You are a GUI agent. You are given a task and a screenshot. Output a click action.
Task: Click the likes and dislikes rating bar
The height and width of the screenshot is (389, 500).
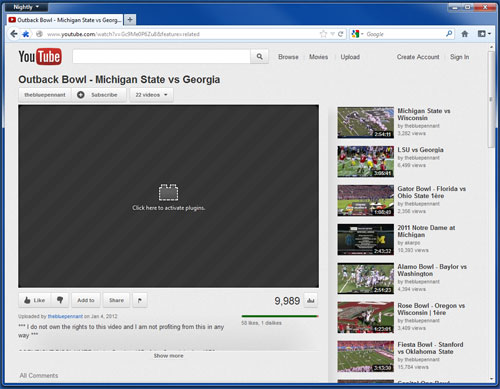[280, 316]
